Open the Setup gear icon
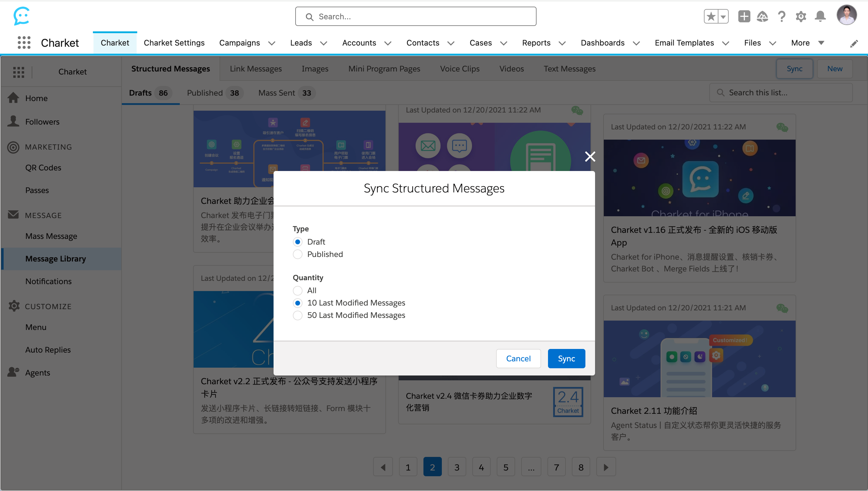 coord(800,16)
